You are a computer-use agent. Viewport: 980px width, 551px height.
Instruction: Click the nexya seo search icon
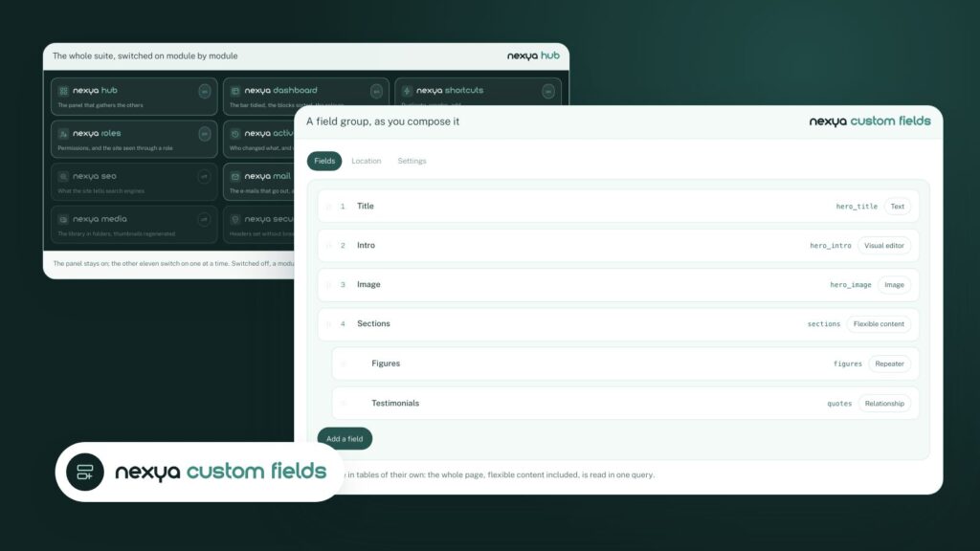(63, 177)
